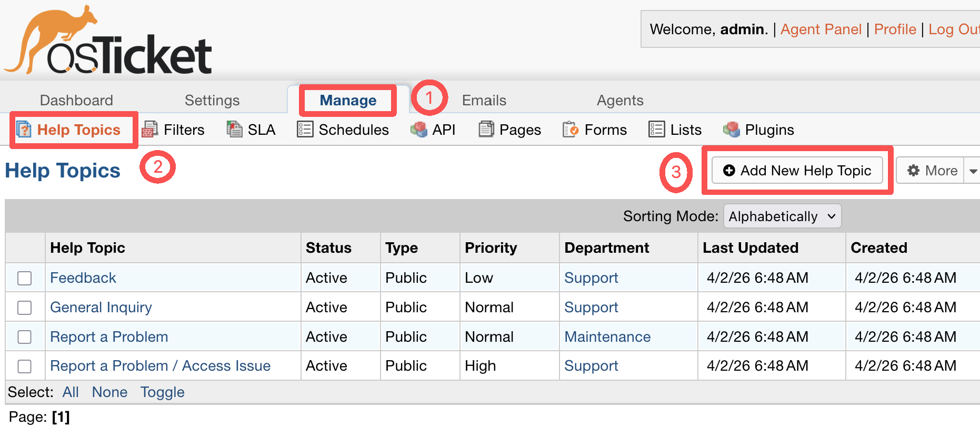
Task: Select the Report a Problem checkbox
Action: [x=25, y=337]
